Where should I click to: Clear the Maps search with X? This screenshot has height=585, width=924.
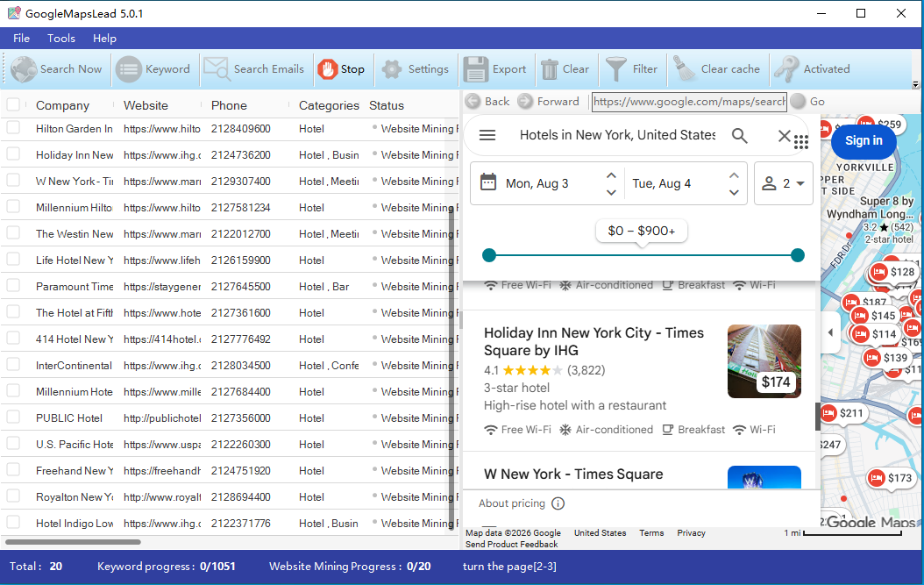pyautogui.click(x=784, y=136)
